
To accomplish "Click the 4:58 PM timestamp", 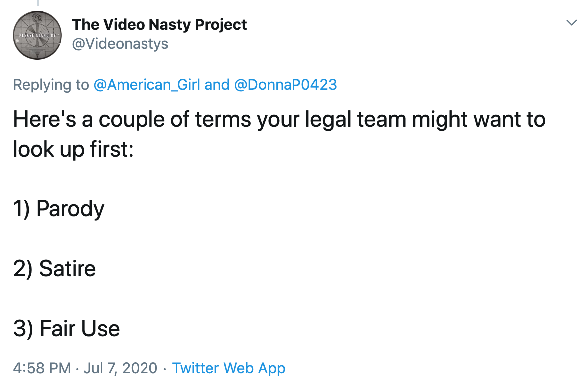I will pos(42,368).
